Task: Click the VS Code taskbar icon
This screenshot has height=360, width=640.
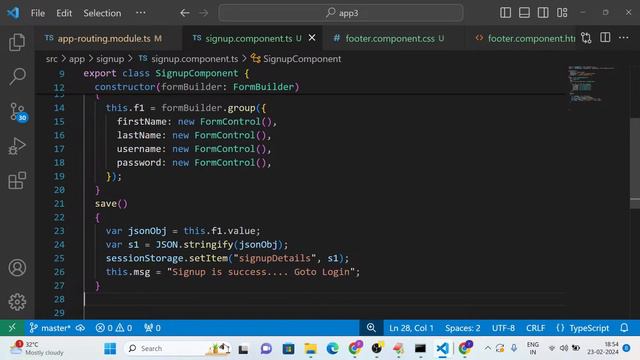Action: [442, 349]
